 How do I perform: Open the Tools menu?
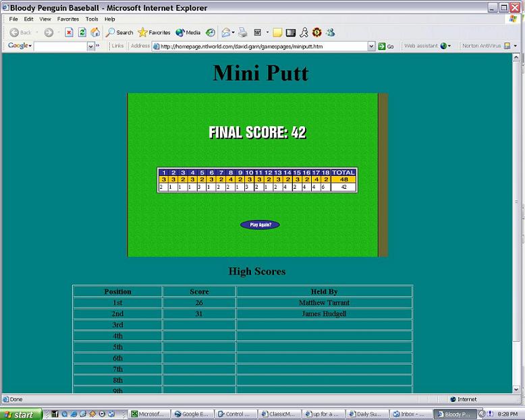92,19
